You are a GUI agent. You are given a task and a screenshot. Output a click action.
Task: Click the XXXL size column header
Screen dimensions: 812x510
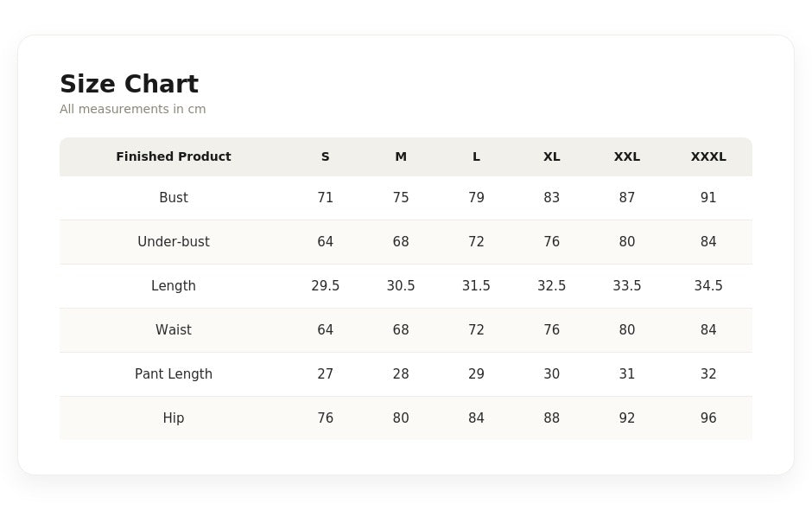708,156
